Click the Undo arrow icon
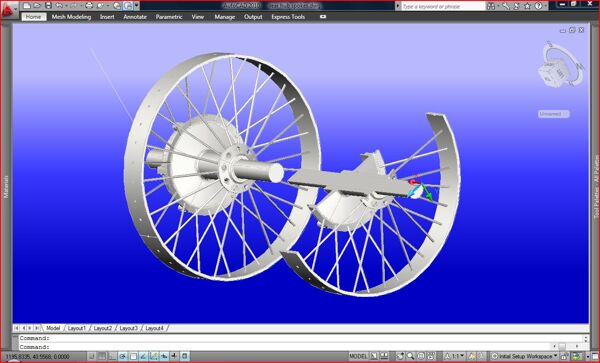The width and height of the screenshot is (600, 363). point(59,5)
